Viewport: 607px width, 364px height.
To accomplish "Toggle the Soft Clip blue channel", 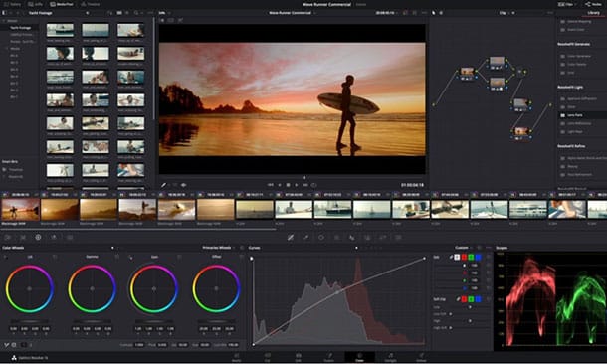I will [x=478, y=299].
